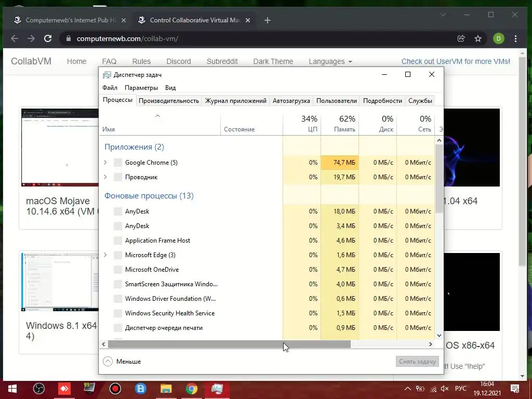The width and height of the screenshot is (532, 399).
Task: Show hidden tray icons arrow
Action: click(x=408, y=389)
